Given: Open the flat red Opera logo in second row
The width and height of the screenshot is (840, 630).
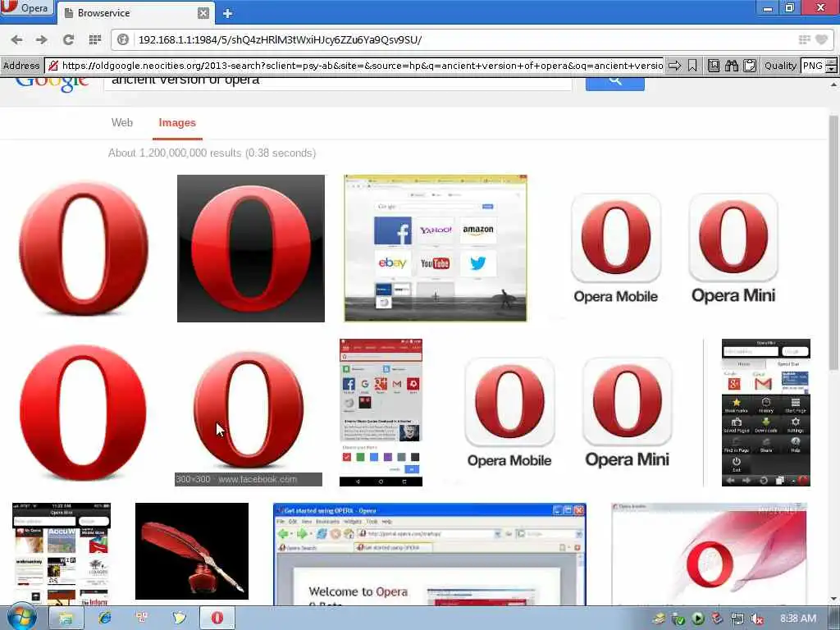Looking at the screenshot, I should click(x=83, y=413).
